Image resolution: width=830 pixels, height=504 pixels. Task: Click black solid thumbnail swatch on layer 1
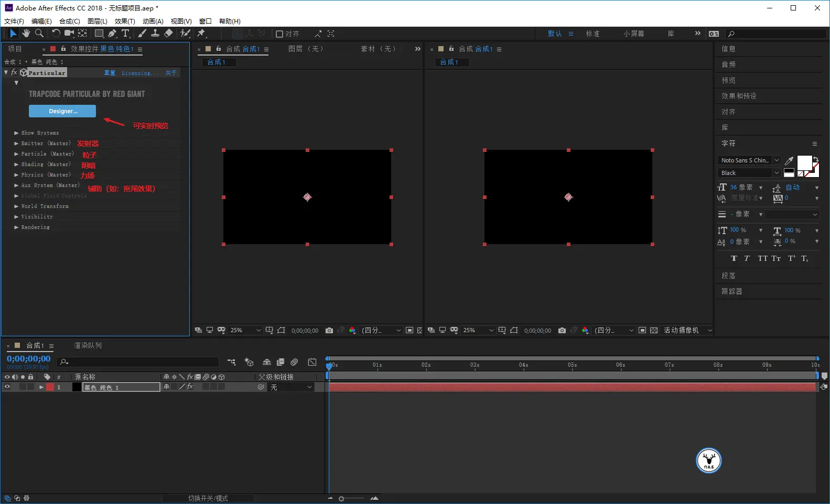(77, 387)
